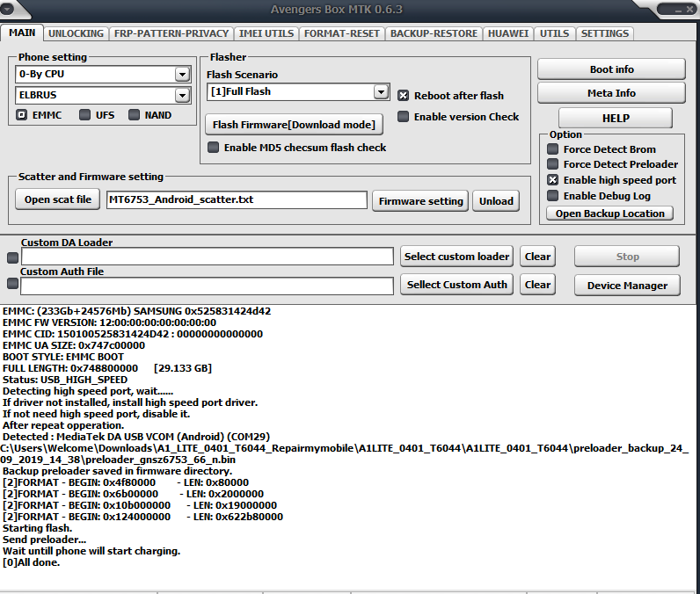Expand the ELBRUS model dropdown

pos(182,95)
